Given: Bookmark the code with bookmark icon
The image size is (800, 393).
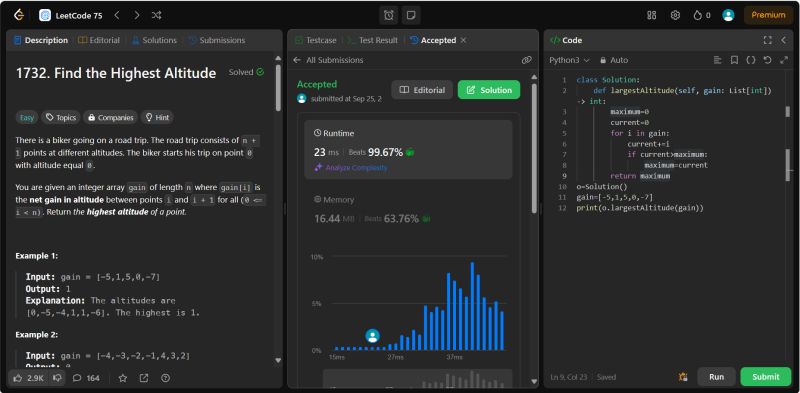Looking at the screenshot, I should [734, 60].
